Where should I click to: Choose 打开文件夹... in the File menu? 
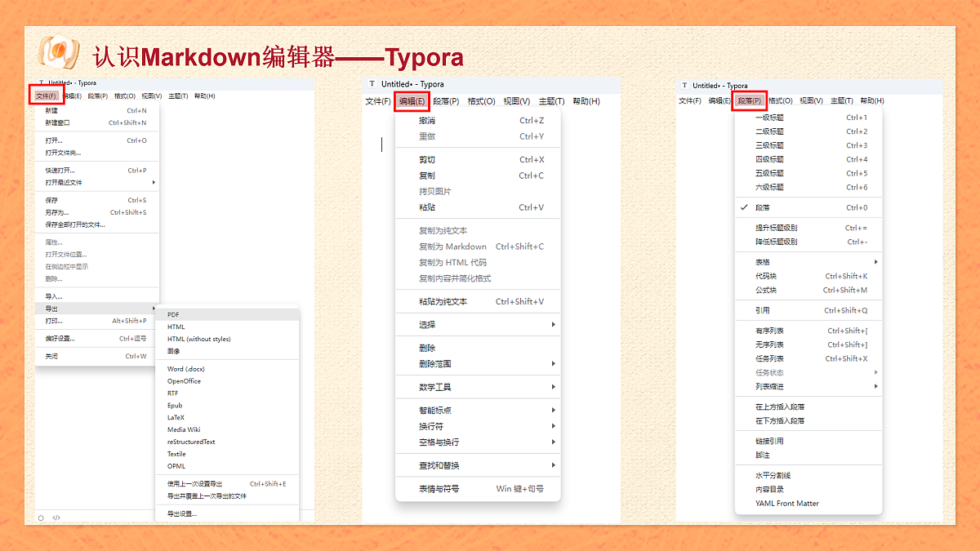(97, 153)
